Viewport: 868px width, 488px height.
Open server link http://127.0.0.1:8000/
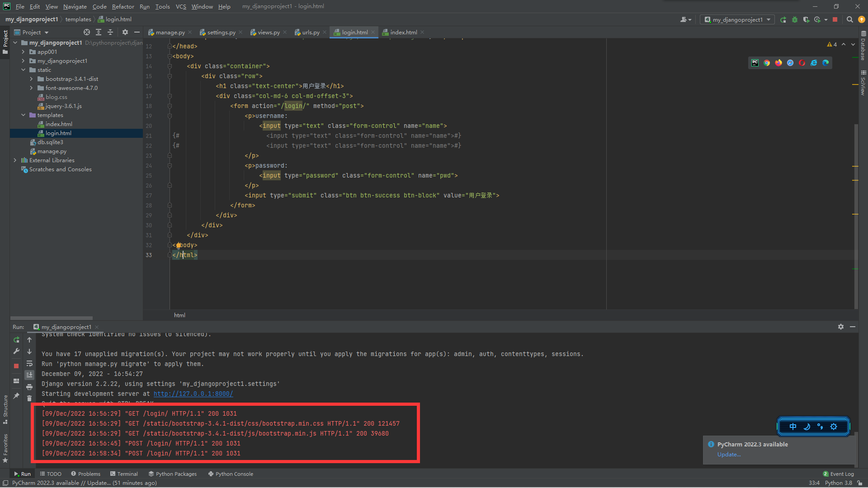[193, 394]
